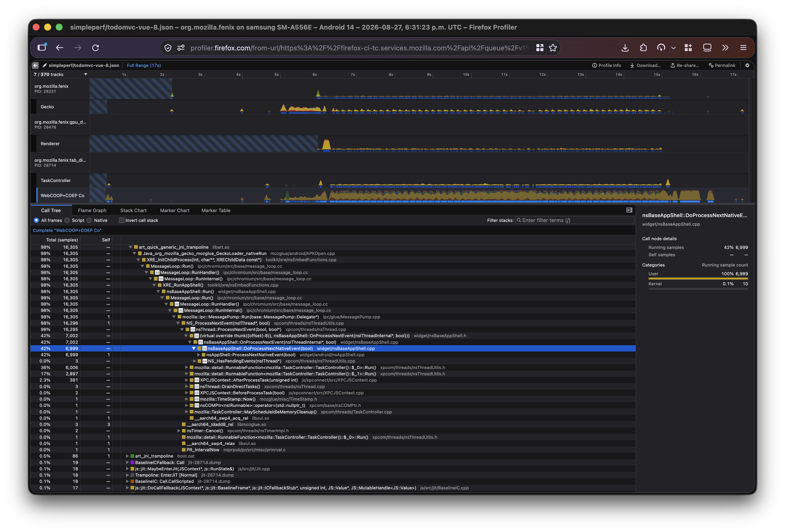Click the User category running sample bar
The width and height of the screenshot is (785, 532).
(x=698, y=278)
